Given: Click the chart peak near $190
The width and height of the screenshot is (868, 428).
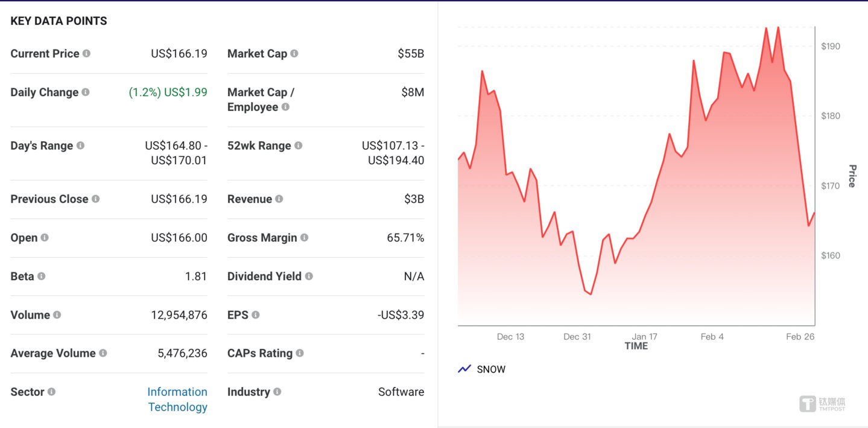Looking at the screenshot, I should point(778,28).
